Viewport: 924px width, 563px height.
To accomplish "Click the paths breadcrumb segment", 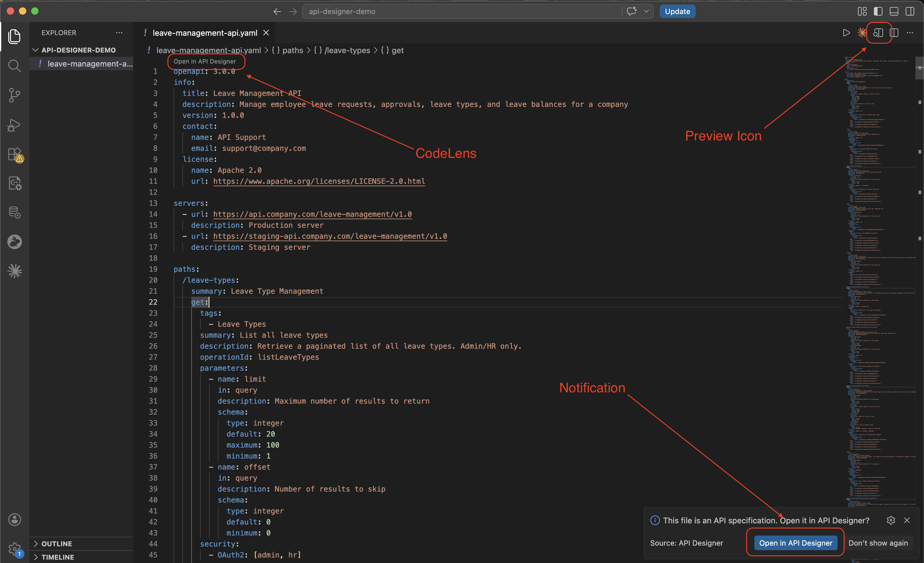I will click(287, 50).
